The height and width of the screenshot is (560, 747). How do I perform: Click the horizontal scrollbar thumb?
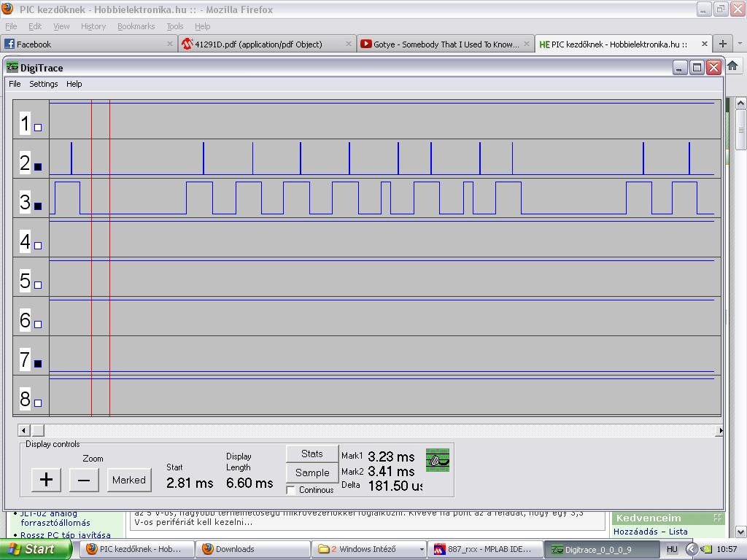point(38,430)
